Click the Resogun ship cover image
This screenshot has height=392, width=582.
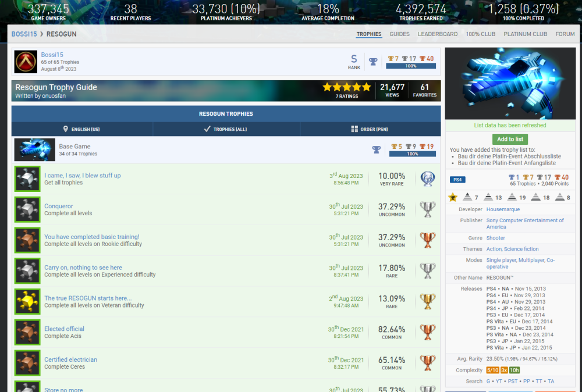(x=510, y=83)
